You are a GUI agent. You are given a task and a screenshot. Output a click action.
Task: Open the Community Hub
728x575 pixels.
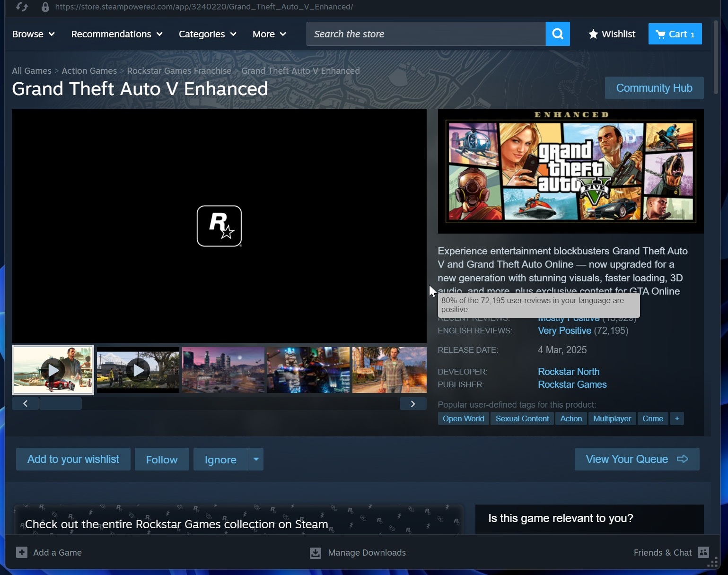coord(654,88)
